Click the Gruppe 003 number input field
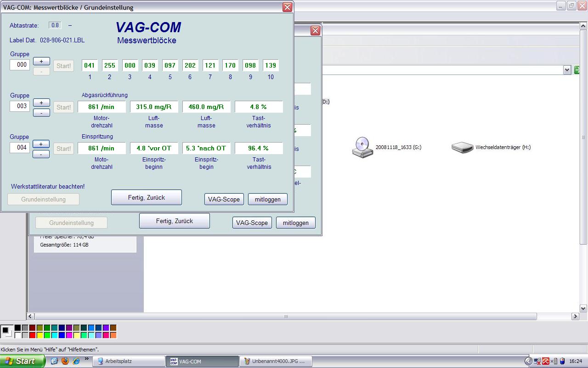 point(20,106)
